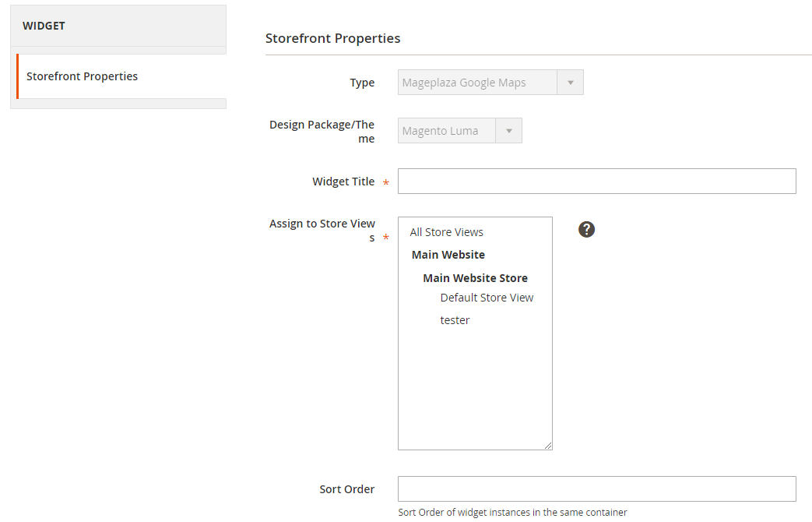Click the WIDGET sidebar header
812x522 pixels.
[x=44, y=26]
